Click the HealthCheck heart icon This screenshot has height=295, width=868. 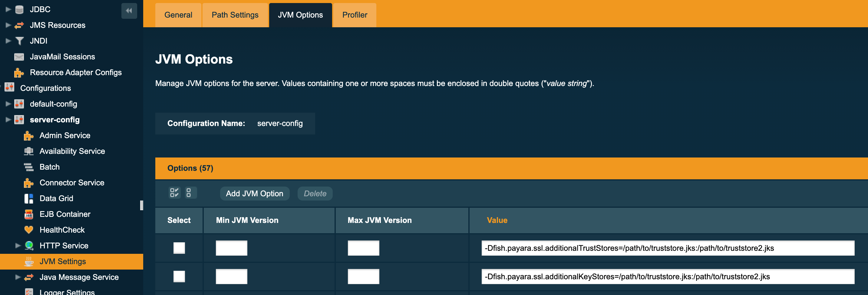coord(28,230)
